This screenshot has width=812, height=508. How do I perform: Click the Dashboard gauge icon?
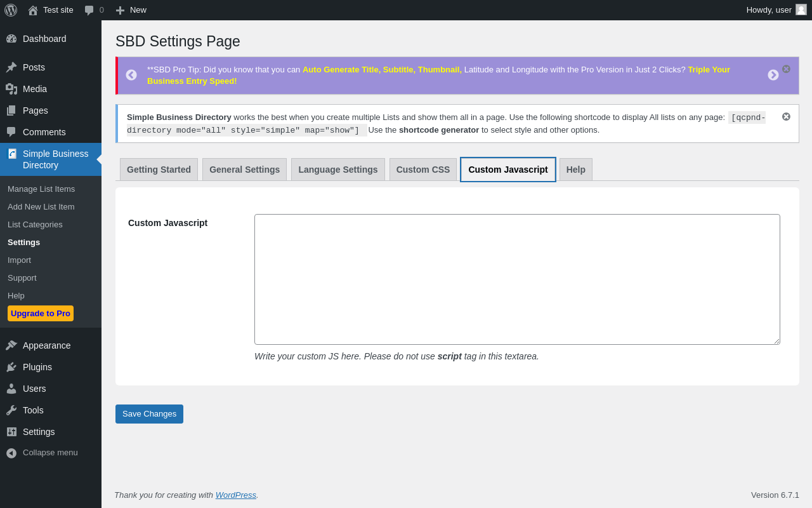pos(11,39)
